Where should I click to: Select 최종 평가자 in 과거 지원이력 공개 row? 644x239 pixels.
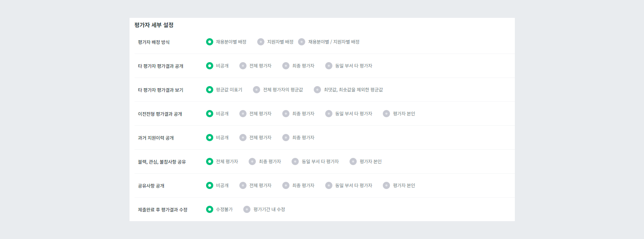pyautogui.click(x=286, y=137)
